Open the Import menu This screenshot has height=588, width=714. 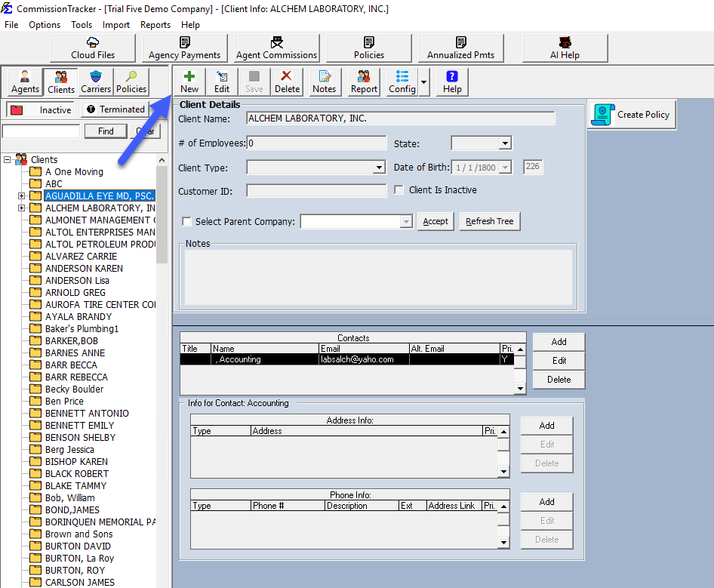(115, 24)
